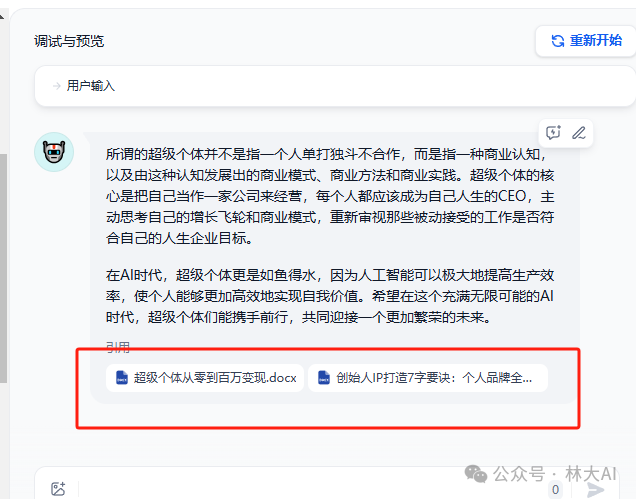This screenshot has width=636, height=499.
Task: Click the paragraph starting with 所谓的超级个体
Action: 330,196
